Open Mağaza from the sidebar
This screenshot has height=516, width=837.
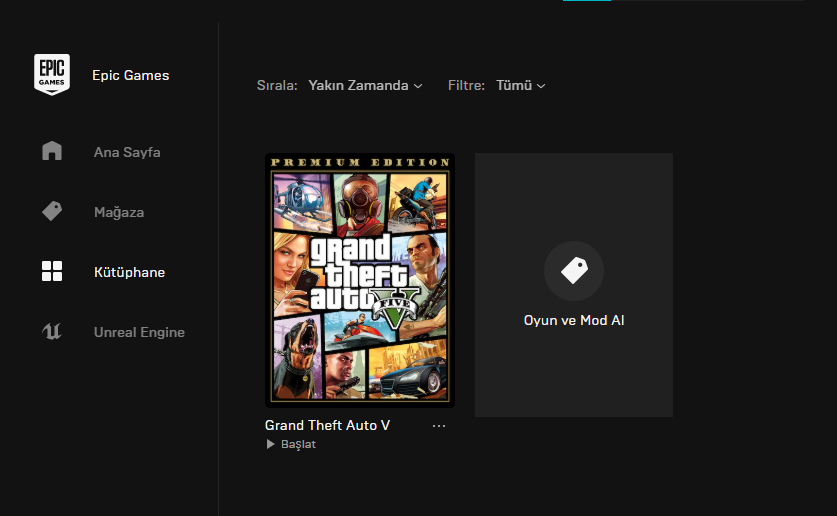click(119, 212)
